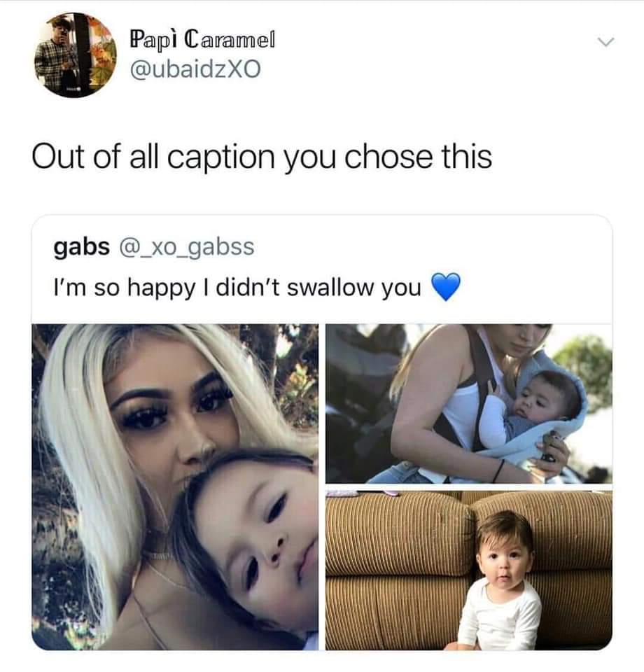644x672 pixels.
Task: Select the 'Out of all caption' tweet text
Action: [x=262, y=157]
